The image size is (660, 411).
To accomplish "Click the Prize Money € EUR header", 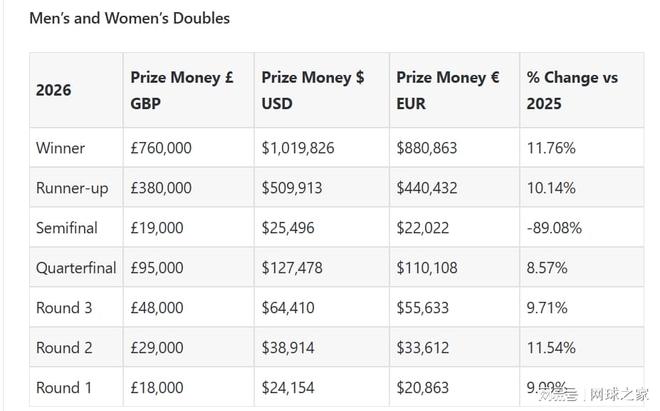I will tap(448, 90).
